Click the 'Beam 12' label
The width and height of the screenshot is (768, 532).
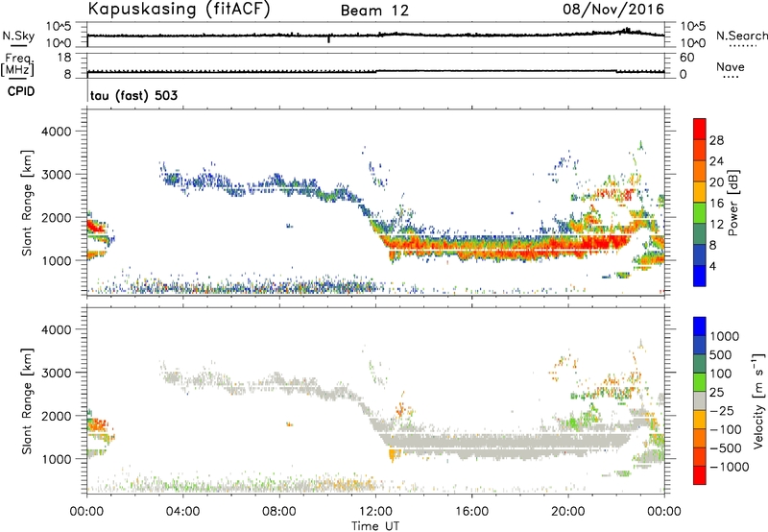(x=374, y=11)
